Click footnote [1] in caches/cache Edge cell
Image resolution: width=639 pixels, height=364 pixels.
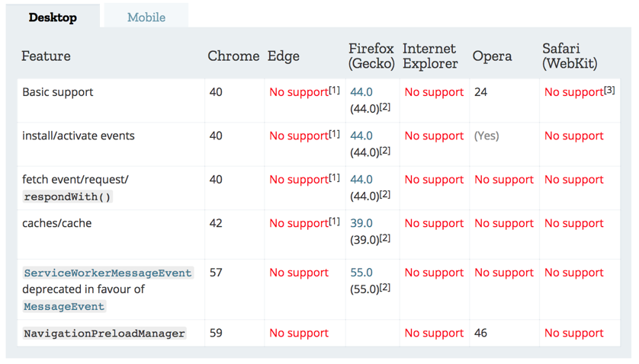click(334, 221)
